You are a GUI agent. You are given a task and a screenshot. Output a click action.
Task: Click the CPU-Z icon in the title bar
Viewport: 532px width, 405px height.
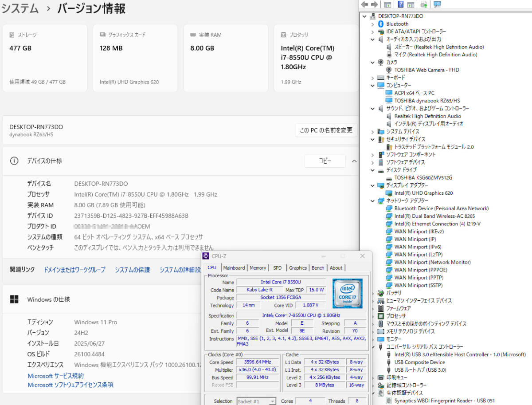205,256
